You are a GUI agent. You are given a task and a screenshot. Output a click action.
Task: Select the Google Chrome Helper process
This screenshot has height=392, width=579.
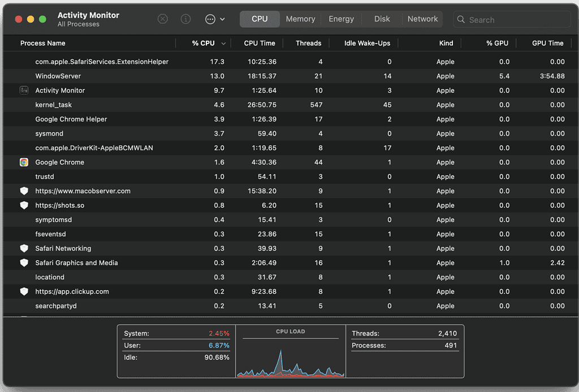291,119
